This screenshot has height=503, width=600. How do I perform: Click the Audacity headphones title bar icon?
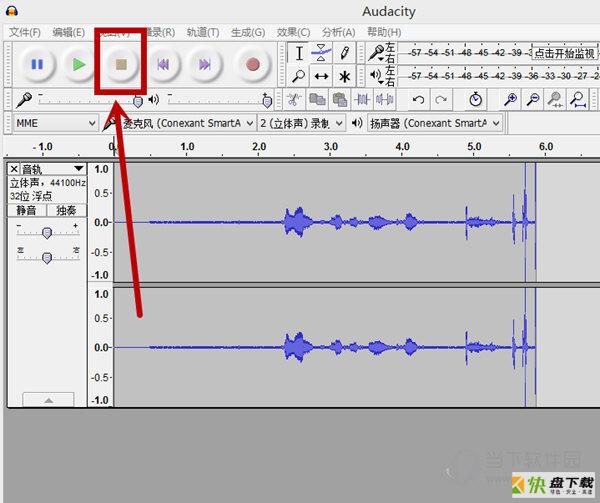[12, 10]
